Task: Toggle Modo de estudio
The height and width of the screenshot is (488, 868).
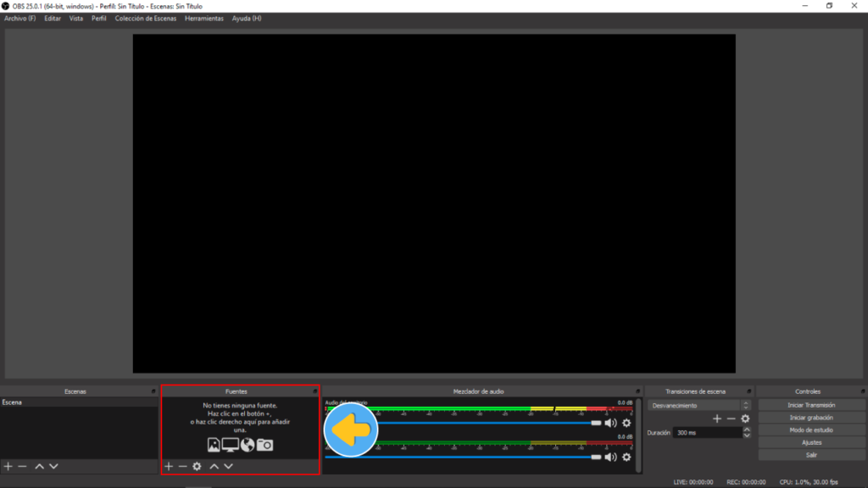Action: pyautogui.click(x=811, y=430)
